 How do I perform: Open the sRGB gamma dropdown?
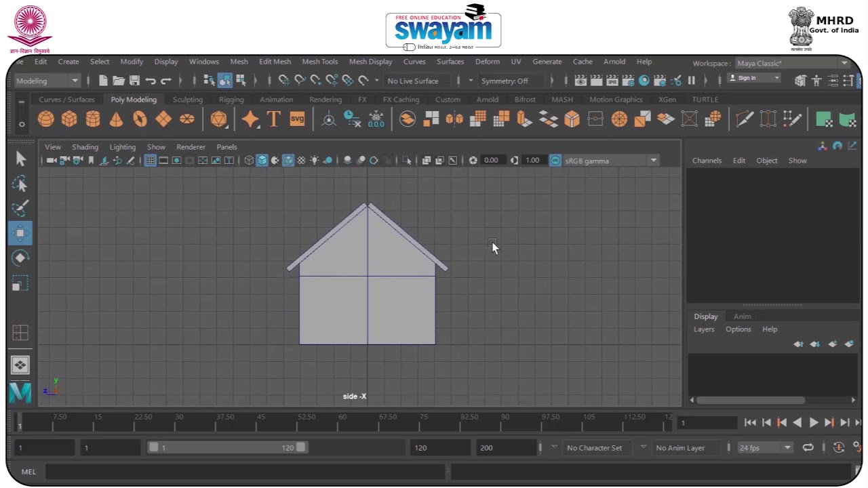[x=610, y=161]
